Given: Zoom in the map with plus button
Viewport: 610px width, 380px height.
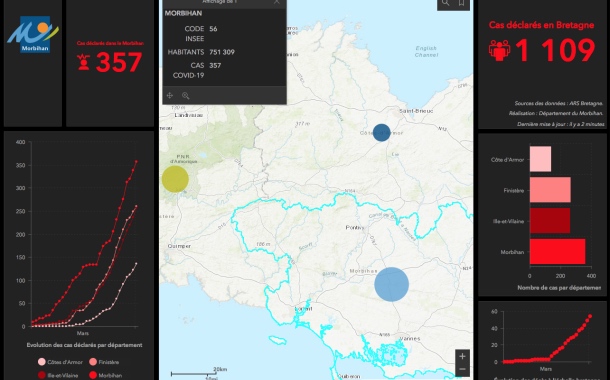Looking at the screenshot, I should click(x=462, y=356).
